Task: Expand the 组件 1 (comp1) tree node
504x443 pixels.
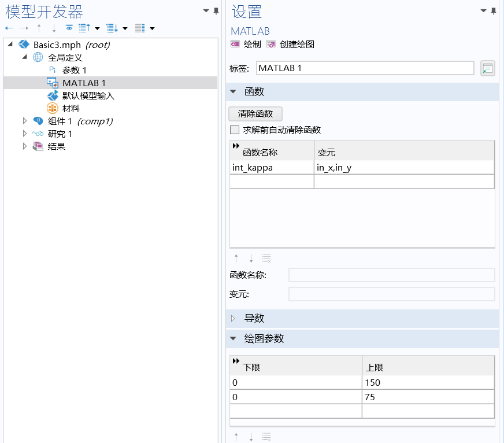Action: coord(25,121)
